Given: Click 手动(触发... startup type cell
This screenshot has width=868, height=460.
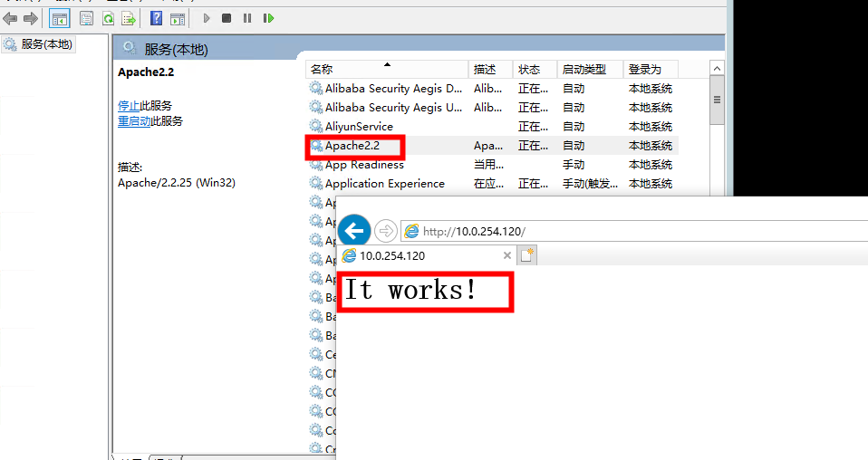Looking at the screenshot, I should click(x=590, y=184).
